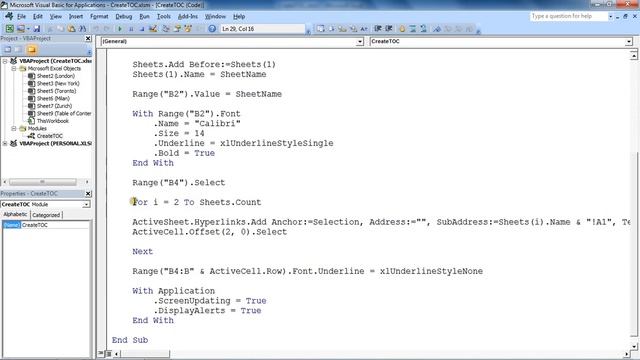Viewport: 640px width, 360px height.
Task: Click the Parameter Info icon
Action: pos(353,29)
